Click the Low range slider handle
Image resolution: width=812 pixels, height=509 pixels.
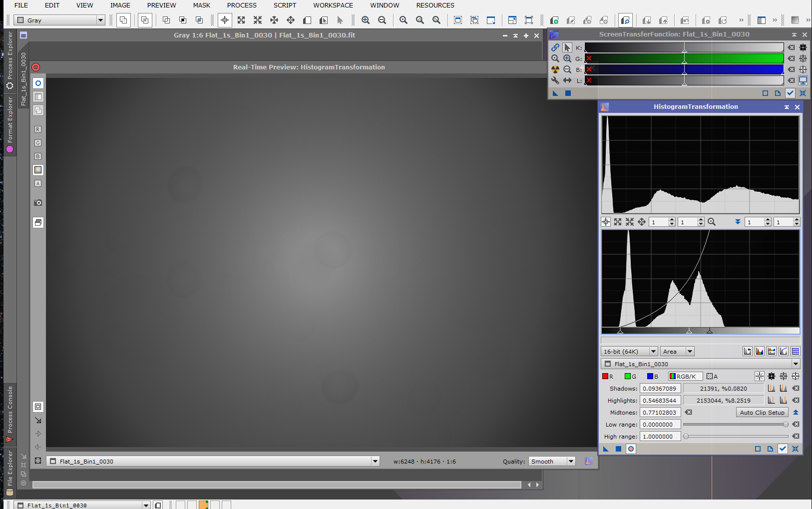[x=786, y=424]
